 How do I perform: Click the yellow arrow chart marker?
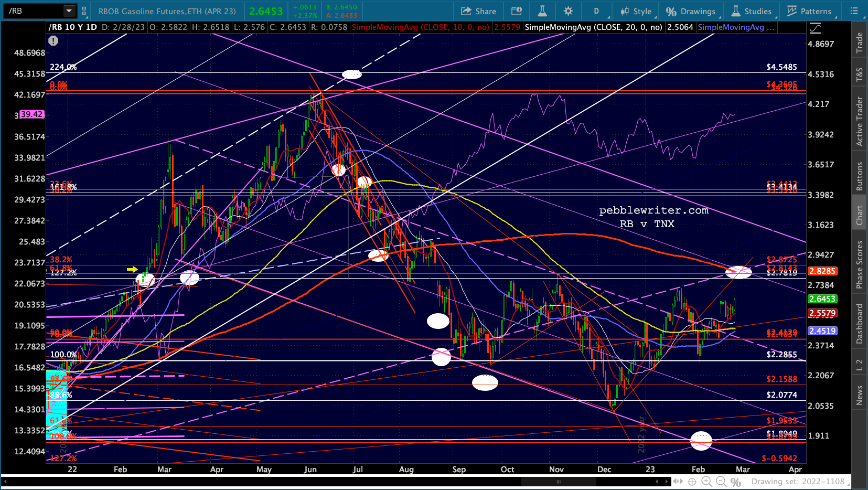pyautogui.click(x=132, y=270)
